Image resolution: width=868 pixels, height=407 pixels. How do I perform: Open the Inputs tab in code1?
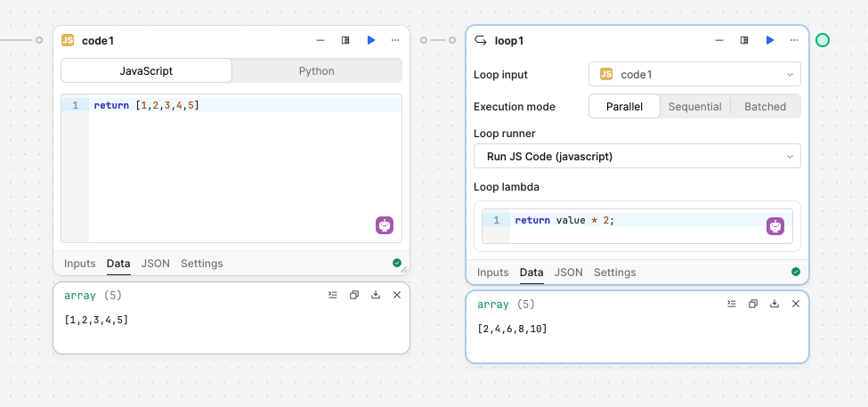click(x=80, y=264)
